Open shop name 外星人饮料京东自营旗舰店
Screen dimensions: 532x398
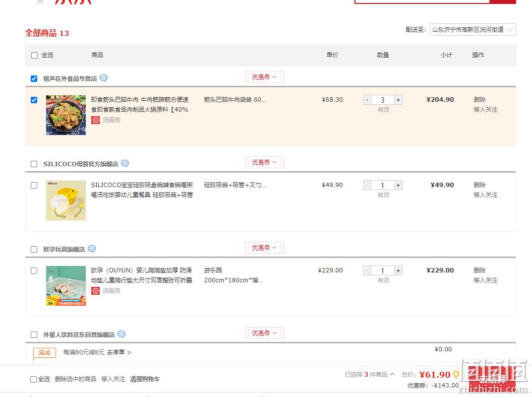[x=79, y=334]
